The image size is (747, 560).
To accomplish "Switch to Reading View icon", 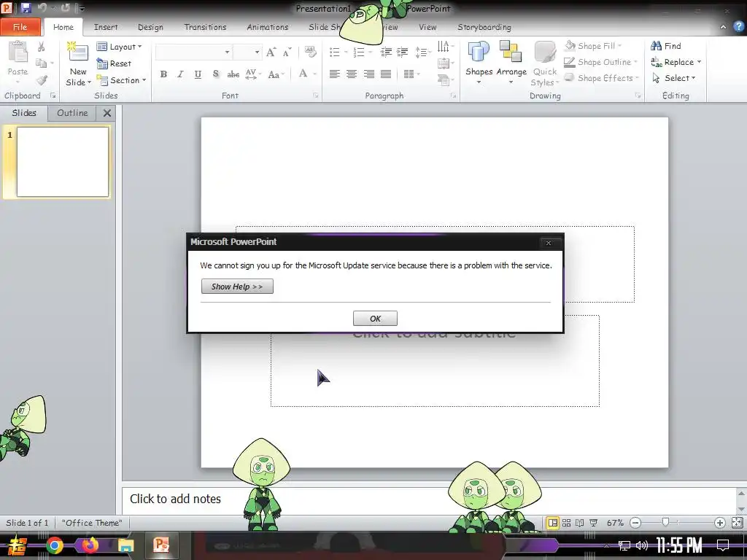I will (x=579, y=523).
